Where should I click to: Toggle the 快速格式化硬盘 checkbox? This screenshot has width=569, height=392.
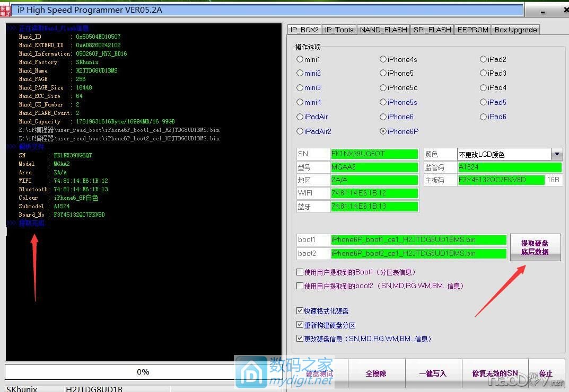click(300, 311)
